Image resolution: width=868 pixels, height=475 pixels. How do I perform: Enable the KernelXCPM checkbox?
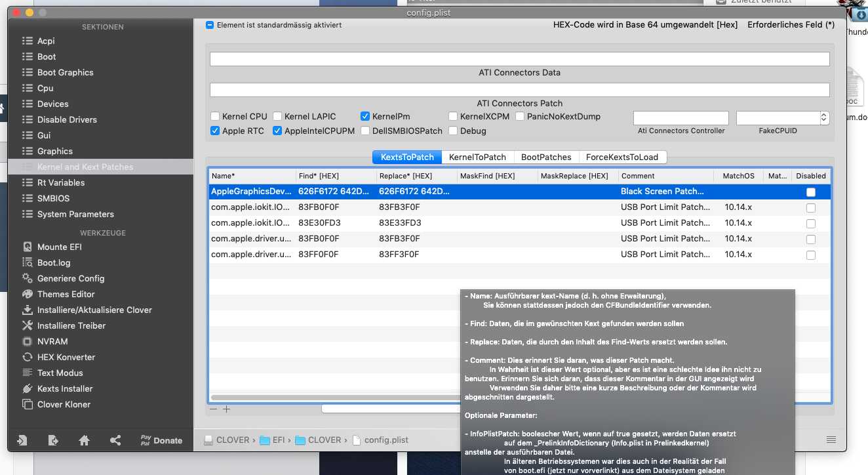pos(453,116)
